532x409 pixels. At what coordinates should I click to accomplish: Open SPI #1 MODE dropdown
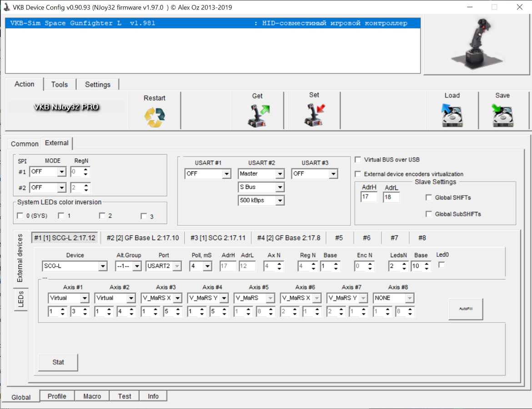pyautogui.click(x=61, y=172)
